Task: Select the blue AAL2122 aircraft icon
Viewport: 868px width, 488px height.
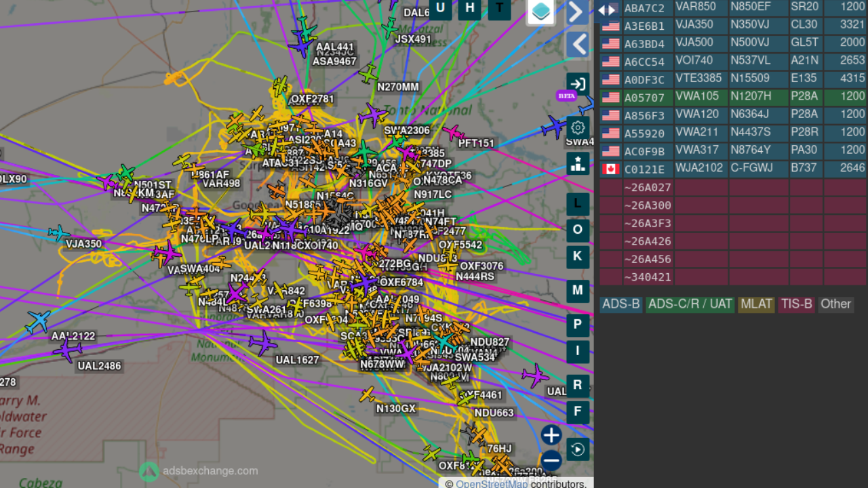Action: 38,322
